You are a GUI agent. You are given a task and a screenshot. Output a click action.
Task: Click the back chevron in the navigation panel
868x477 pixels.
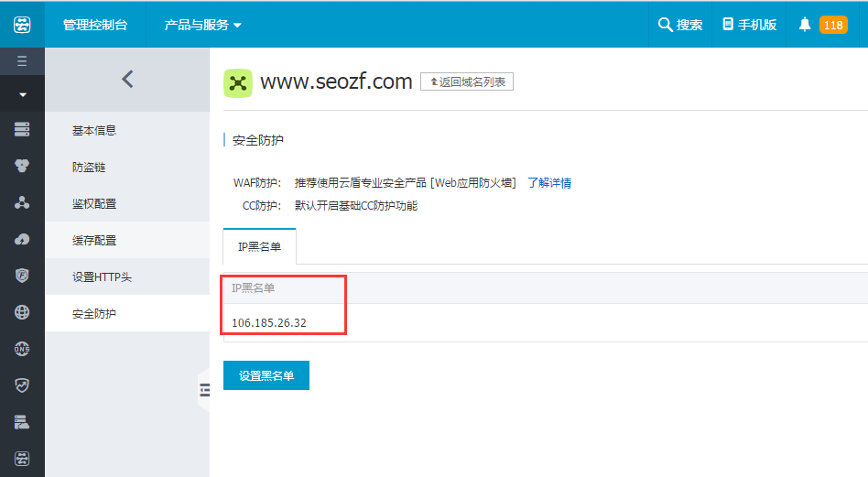click(127, 80)
